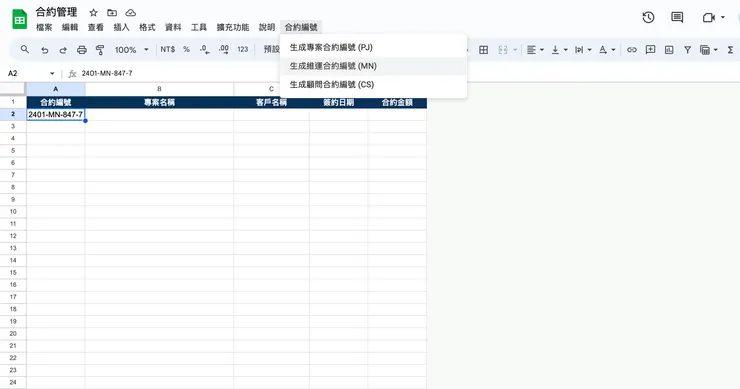Viewport: 740px width, 389px height.
Task: Insert a link
Action: click(x=631, y=50)
